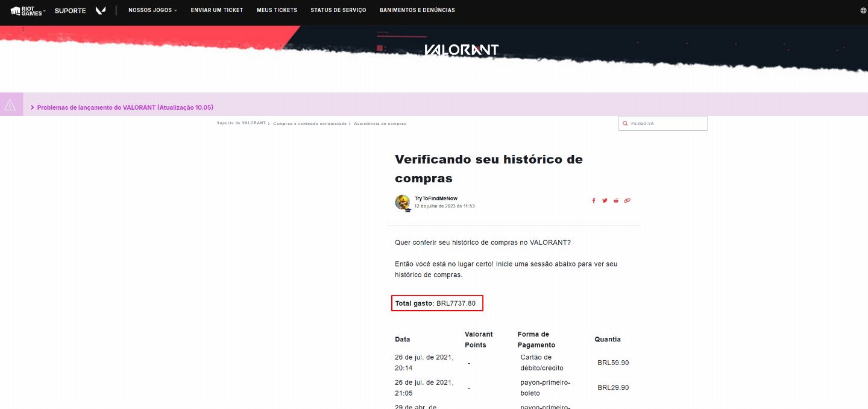Viewport: 868px width, 409px height.
Task: Click the amount BRL29.90
Action: [613, 387]
